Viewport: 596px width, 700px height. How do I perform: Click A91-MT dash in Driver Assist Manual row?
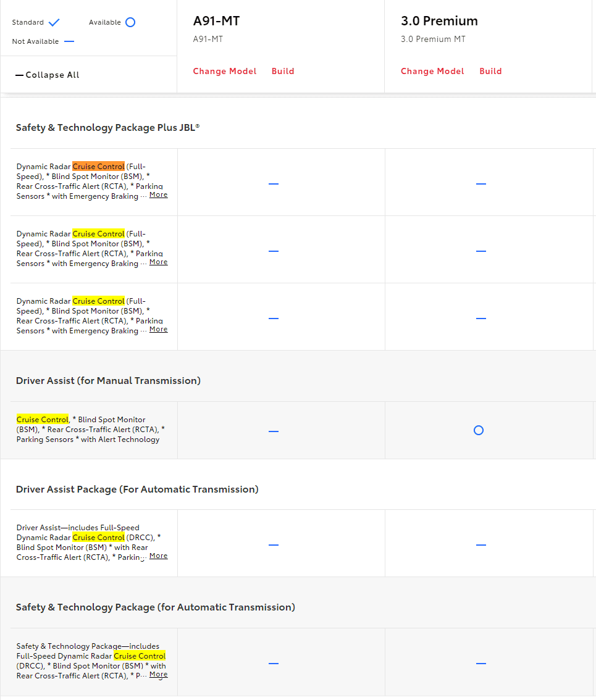tap(274, 431)
